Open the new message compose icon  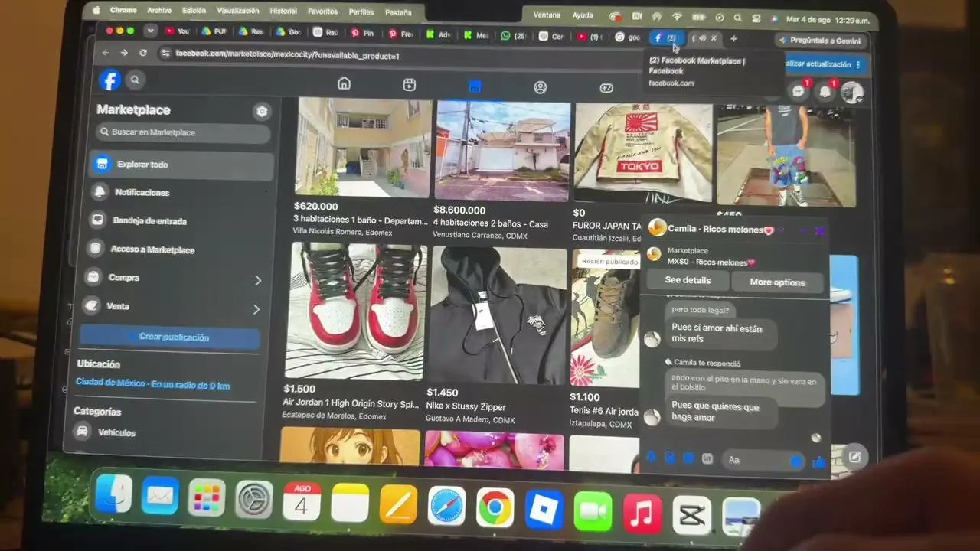point(854,458)
